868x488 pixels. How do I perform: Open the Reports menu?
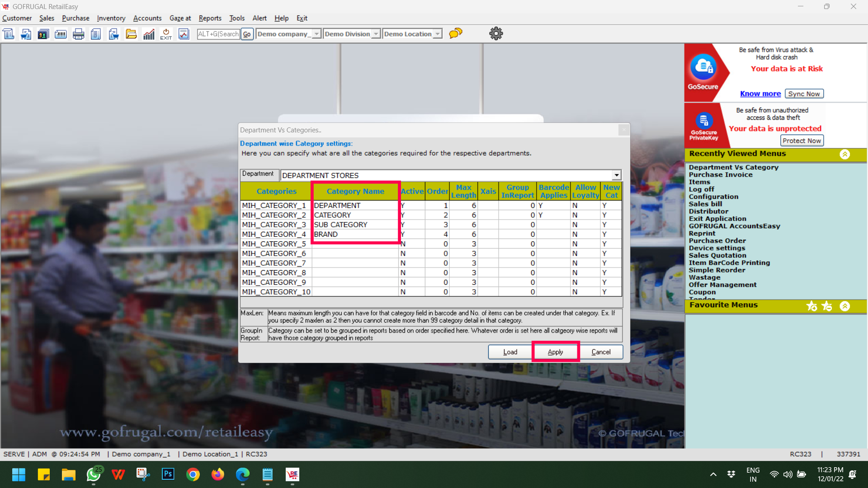point(210,18)
